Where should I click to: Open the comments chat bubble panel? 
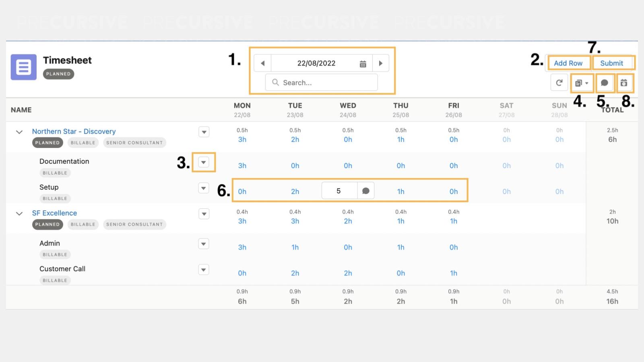coord(605,82)
